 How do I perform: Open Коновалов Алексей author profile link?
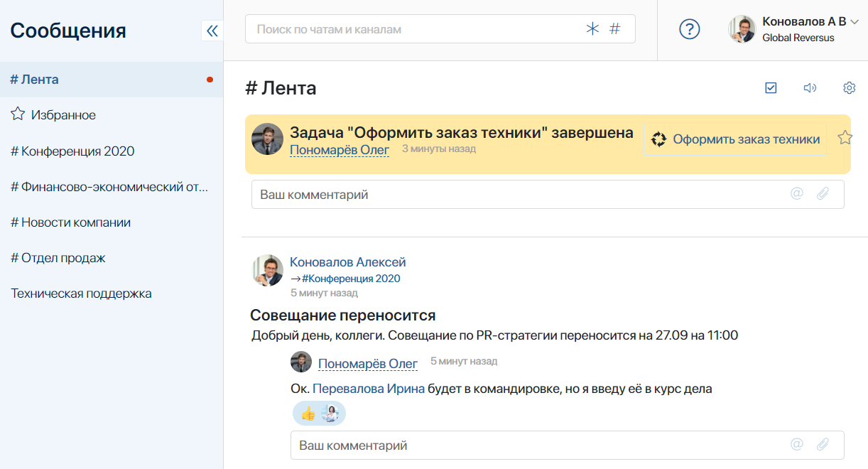point(348,262)
